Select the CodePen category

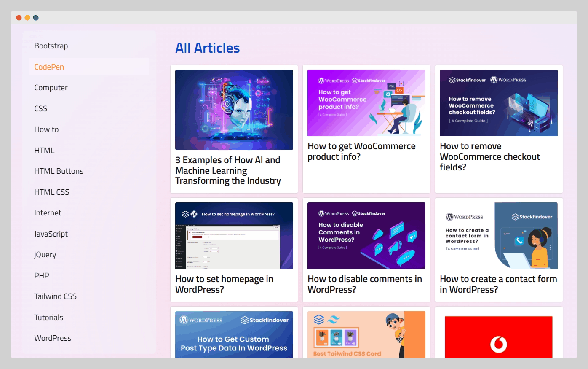click(x=49, y=67)
